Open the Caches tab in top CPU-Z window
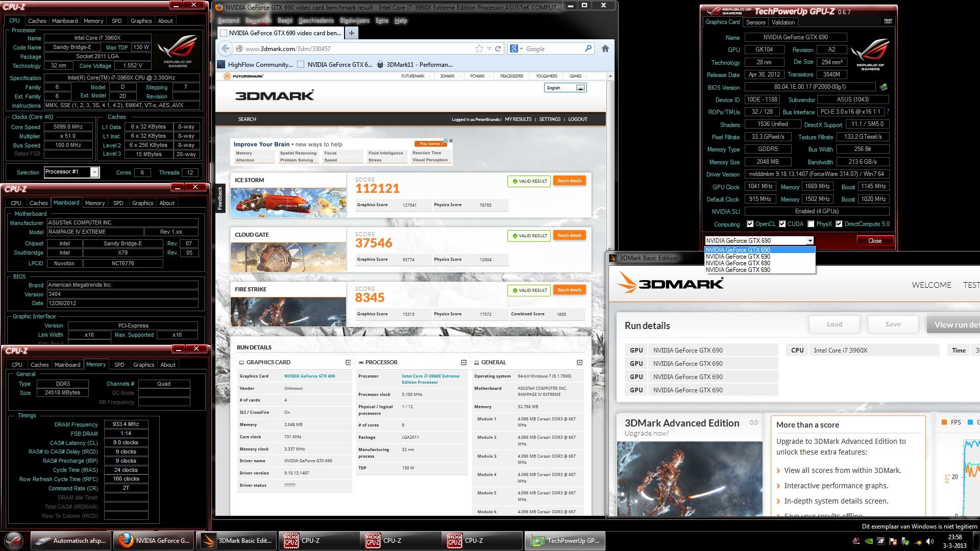Image resolution: width=980 pixels, height=551 pixels. 37,21
